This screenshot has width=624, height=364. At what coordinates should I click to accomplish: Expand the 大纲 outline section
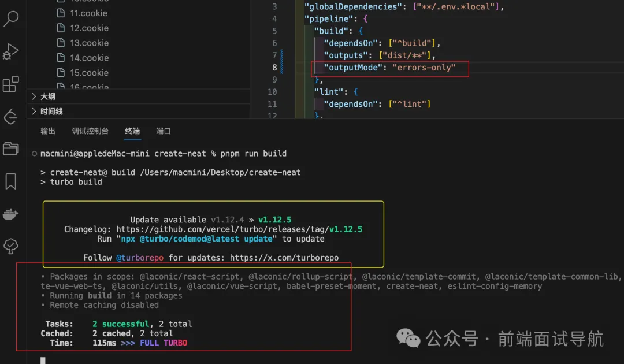click(x=47, y=96)
